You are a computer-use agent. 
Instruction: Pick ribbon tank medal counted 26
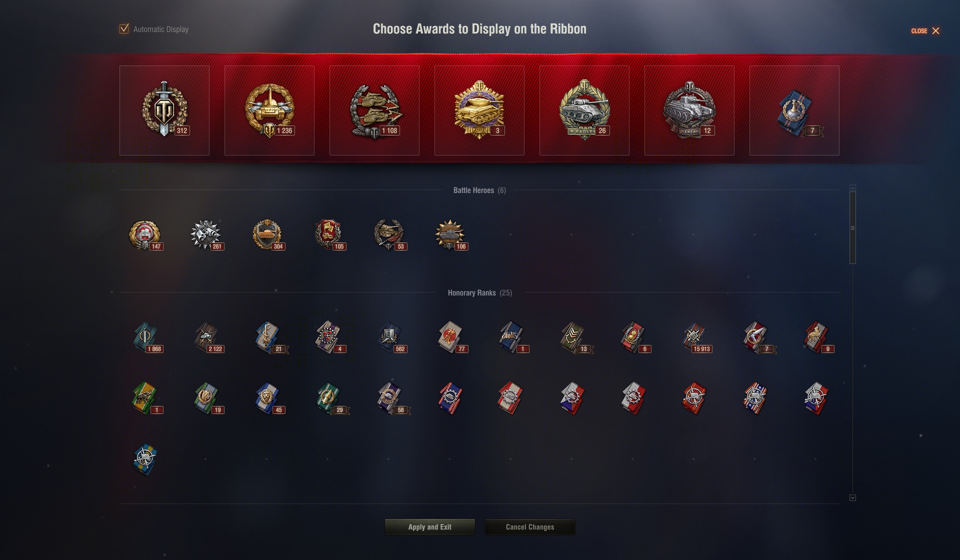pyautogui.click(x=584, y=110)
